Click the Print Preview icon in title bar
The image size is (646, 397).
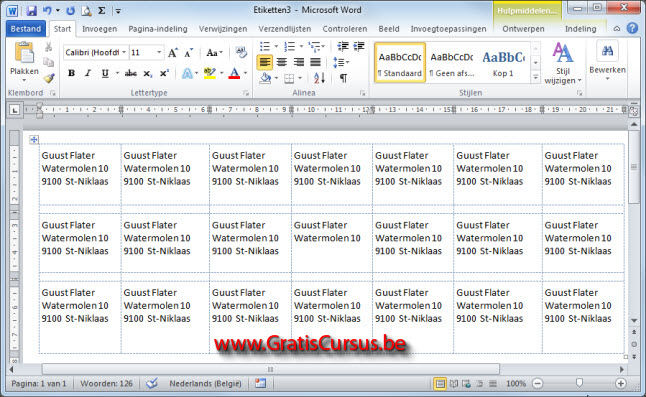coord(86,11)
